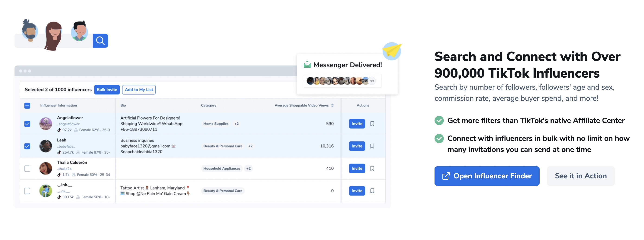This screenshot has width=644, height=240.
Task: Click the yellow paper plane icon
Action: [392, 51]
